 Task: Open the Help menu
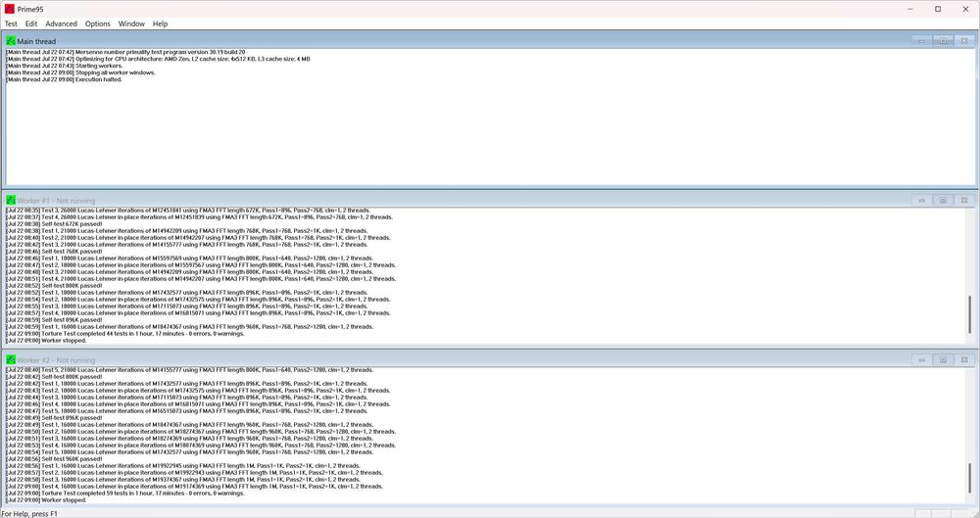coord(160,24)
